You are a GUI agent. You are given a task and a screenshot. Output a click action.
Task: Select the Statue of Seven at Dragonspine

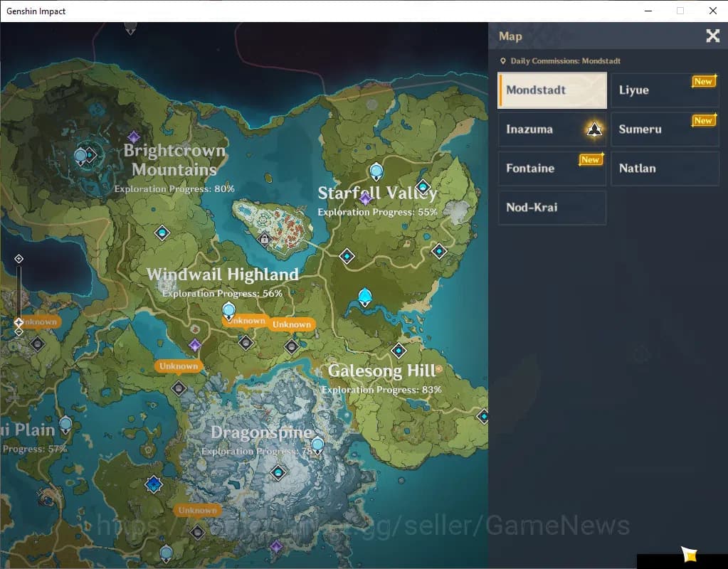[317, 445]
